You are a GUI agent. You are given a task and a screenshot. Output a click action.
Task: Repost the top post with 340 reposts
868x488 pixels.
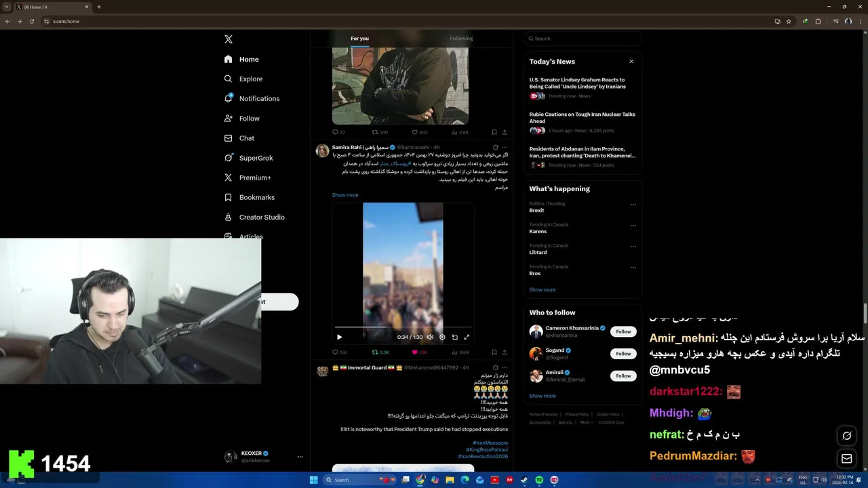[380, 132]
